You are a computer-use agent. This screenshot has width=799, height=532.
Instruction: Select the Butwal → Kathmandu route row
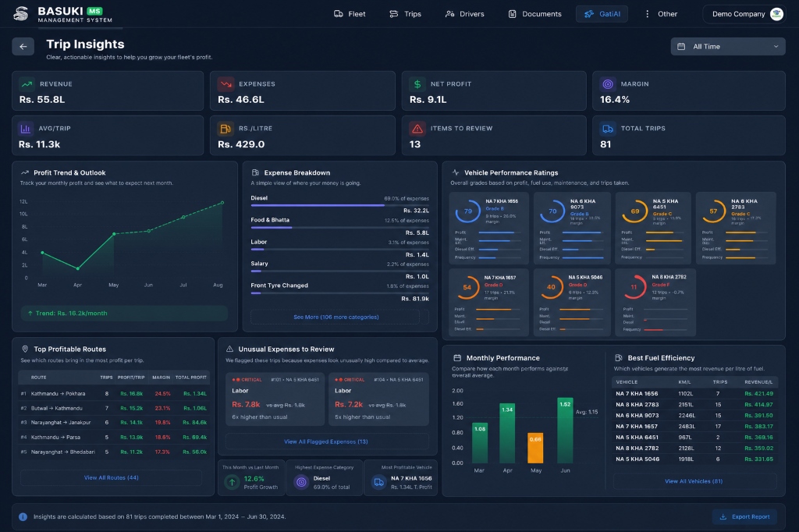pos(114,408)
